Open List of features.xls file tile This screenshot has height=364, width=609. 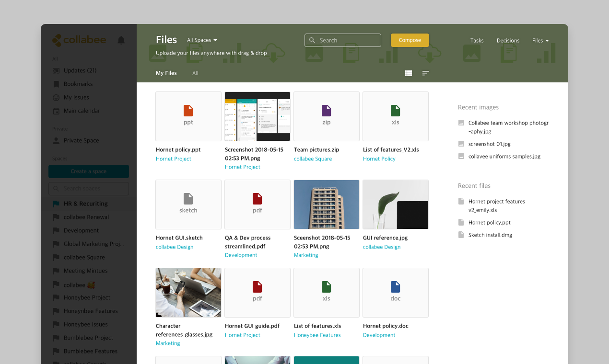(327, 293)
